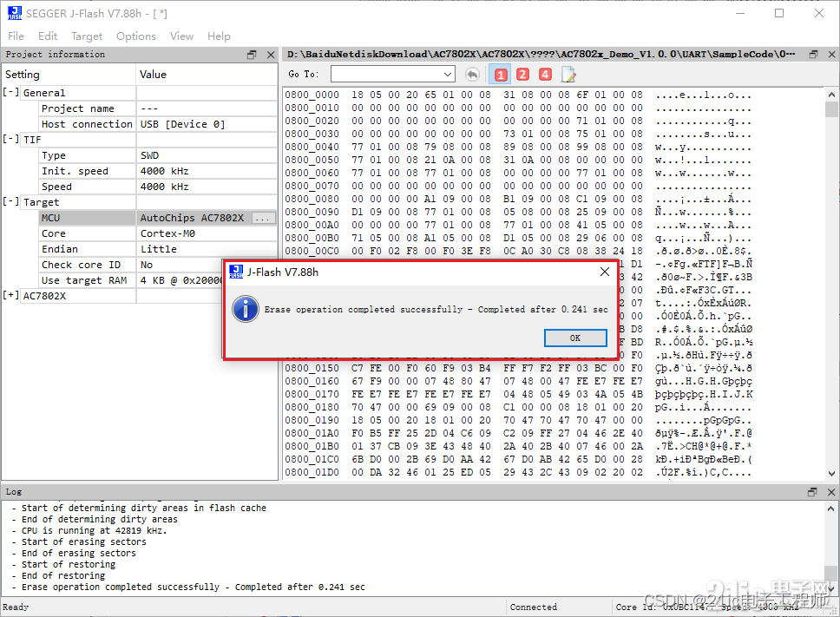Click the Log panel scroll up arrow
This screenshot has height=617, width=840.
(831, 509)
